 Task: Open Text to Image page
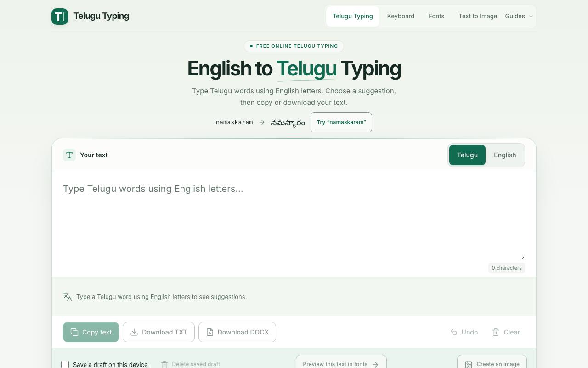coord(478,16)
